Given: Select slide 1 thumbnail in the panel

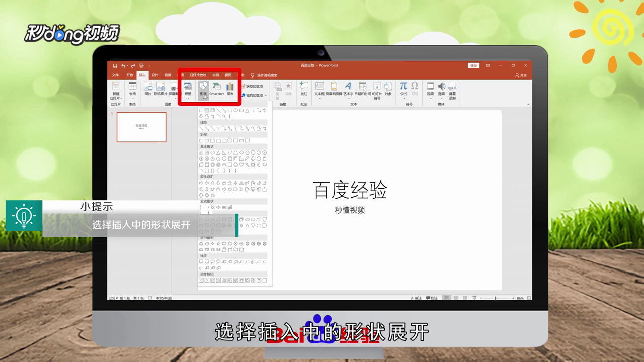Looking at the screenshot, I should tap(141, 127).
